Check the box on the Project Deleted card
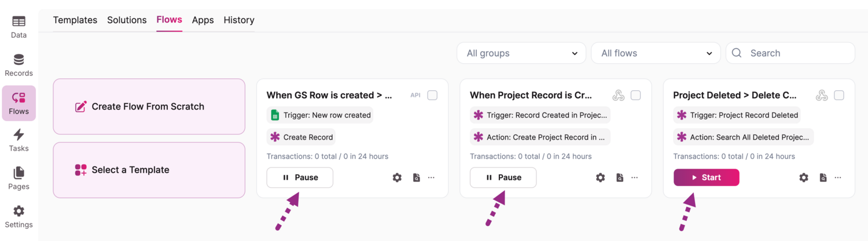The width and height of the screenshot is (868, 241). 839,95
